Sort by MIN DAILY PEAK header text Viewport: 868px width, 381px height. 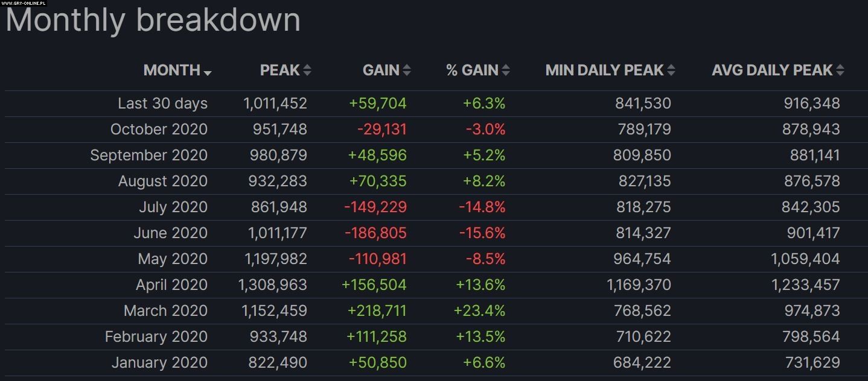(604, 71)
